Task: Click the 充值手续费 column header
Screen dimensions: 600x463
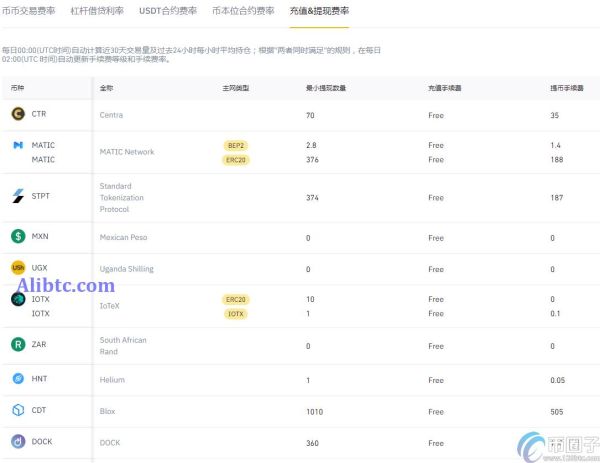Action: 445,88
